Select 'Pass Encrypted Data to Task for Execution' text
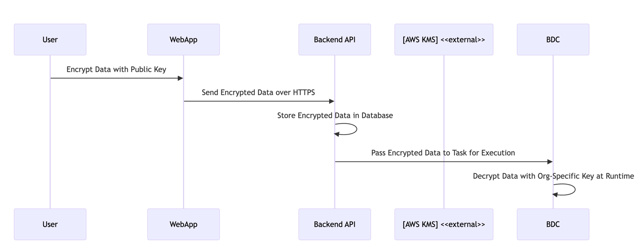This screenshot has width=644, height=250. (443, 153)
